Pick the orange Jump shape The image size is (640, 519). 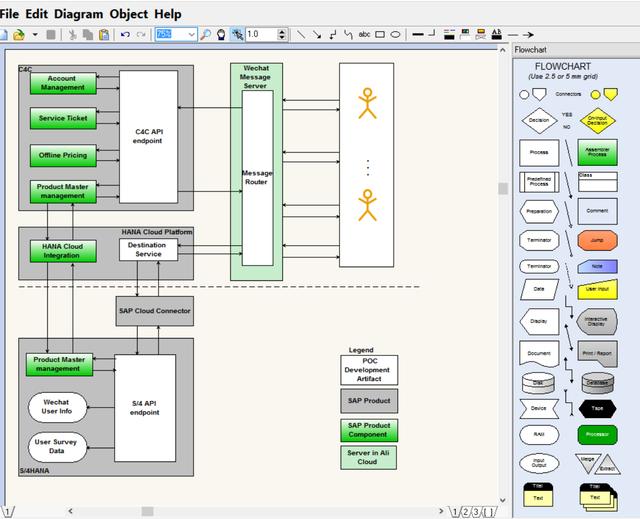(597, 240)
